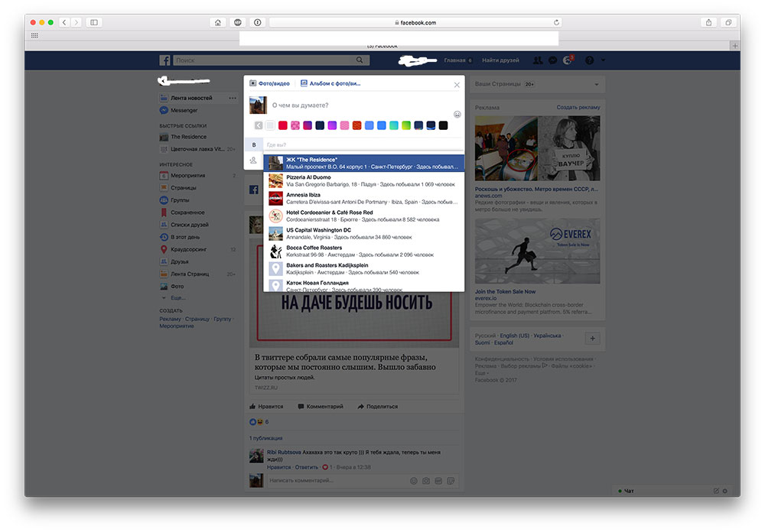Screen dimensions: 765x532
Task: Open the Лента новостей options dots
Action: 233,98
